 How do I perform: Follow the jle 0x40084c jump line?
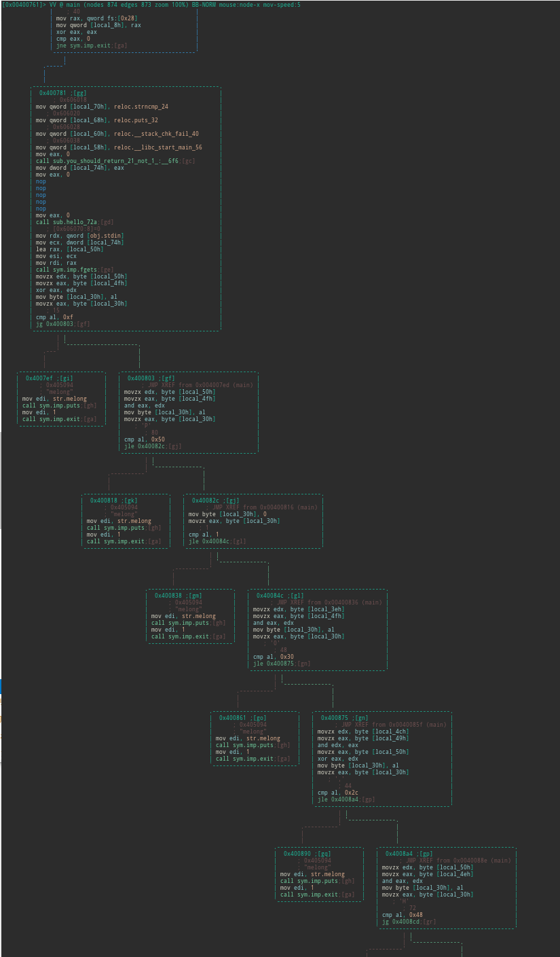(217, 541)
